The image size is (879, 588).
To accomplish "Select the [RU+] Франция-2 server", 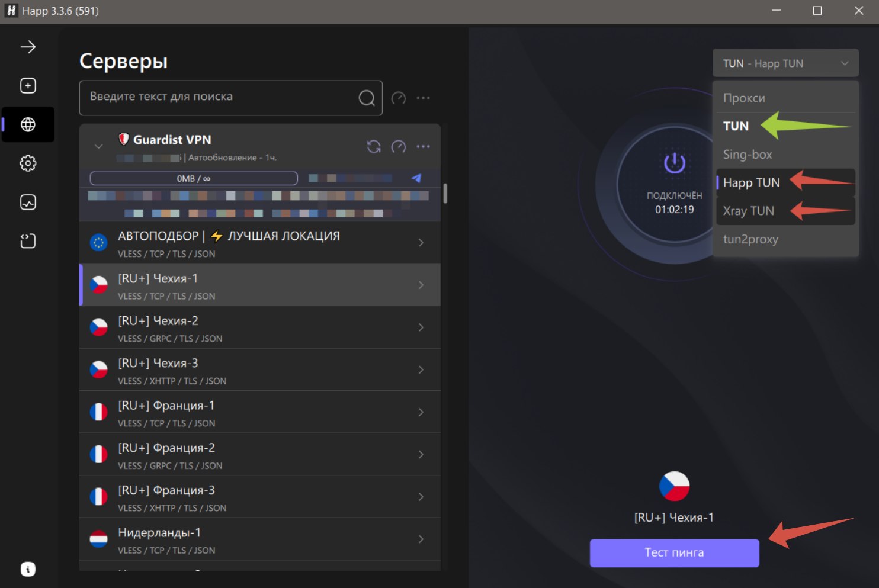I will [x=260, y=454].
